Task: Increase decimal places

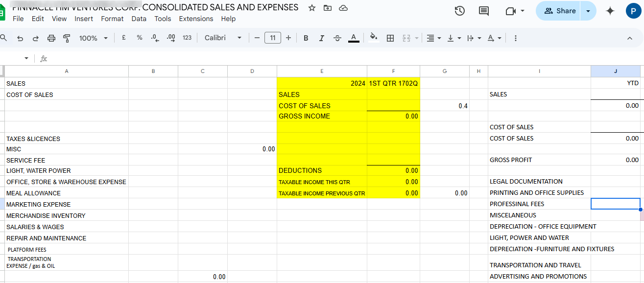Action: coord(171,38)
